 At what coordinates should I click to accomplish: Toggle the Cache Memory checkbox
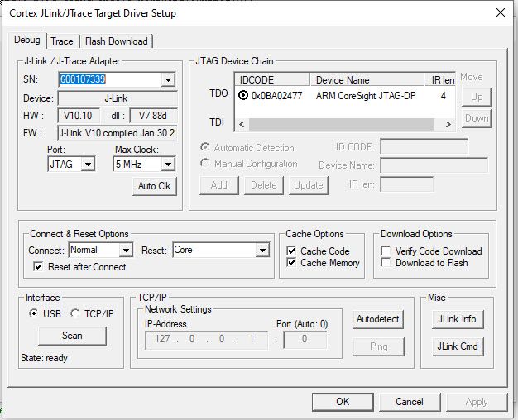291,263
